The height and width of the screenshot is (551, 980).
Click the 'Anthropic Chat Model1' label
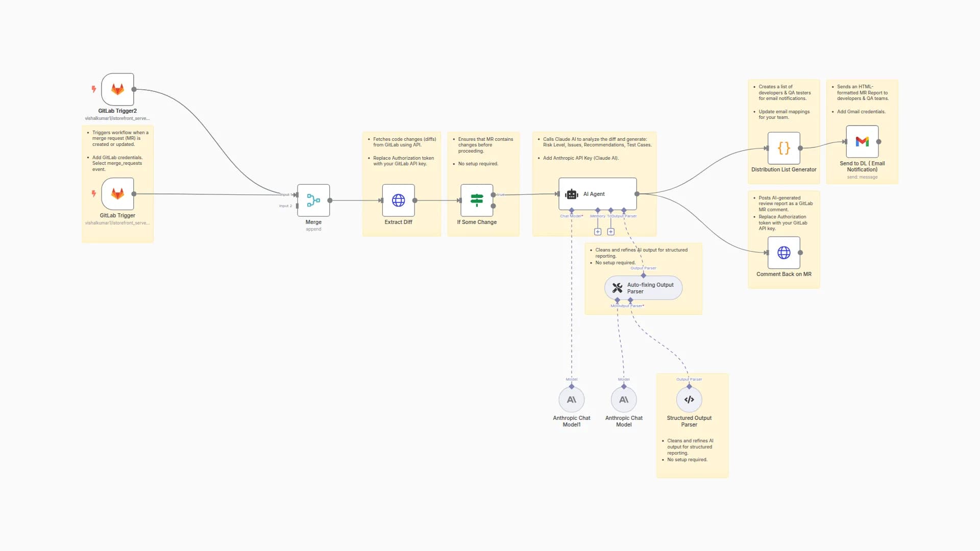[572, 421]
